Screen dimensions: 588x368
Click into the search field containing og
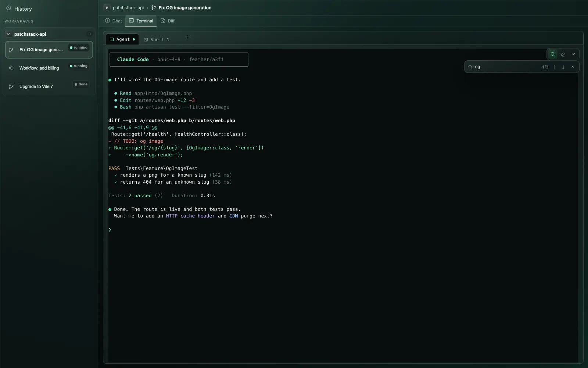click(x=506, y=67)
